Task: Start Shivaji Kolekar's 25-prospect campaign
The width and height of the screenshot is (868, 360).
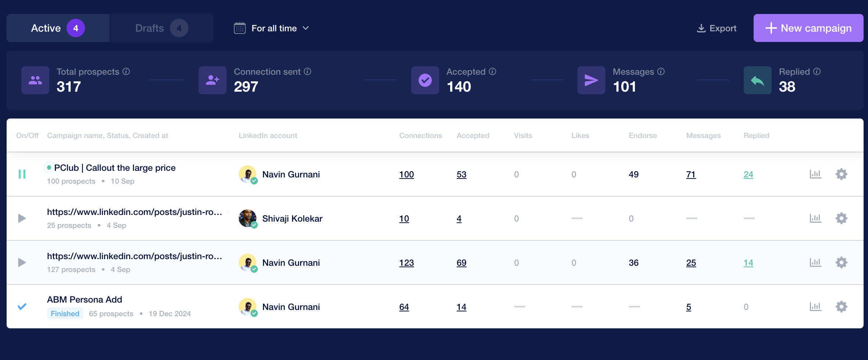Action: (22, 218)
